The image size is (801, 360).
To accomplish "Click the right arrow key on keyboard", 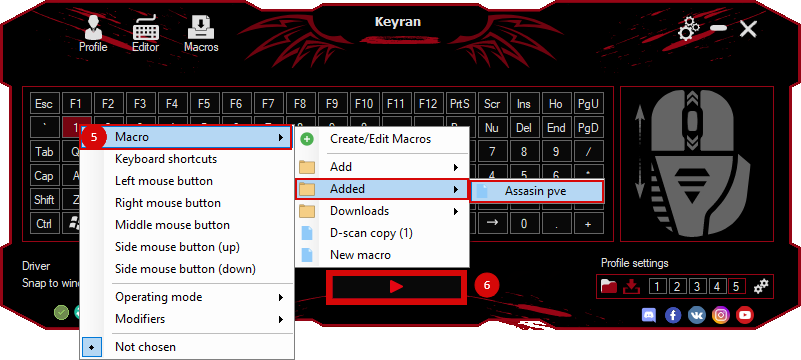I will 492,223.
